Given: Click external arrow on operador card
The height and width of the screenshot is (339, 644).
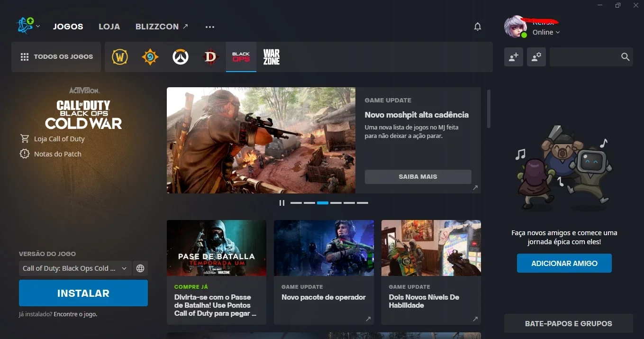Looking at the screenshot, I should (368, 319).
